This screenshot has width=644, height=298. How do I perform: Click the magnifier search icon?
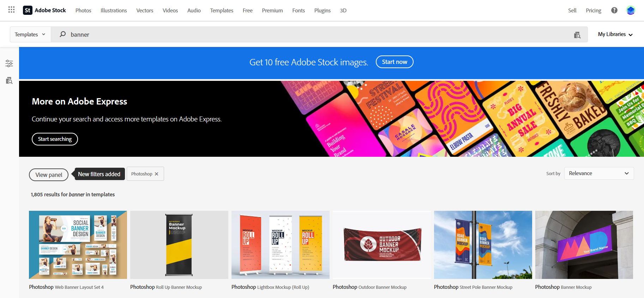tap(63, 34)
